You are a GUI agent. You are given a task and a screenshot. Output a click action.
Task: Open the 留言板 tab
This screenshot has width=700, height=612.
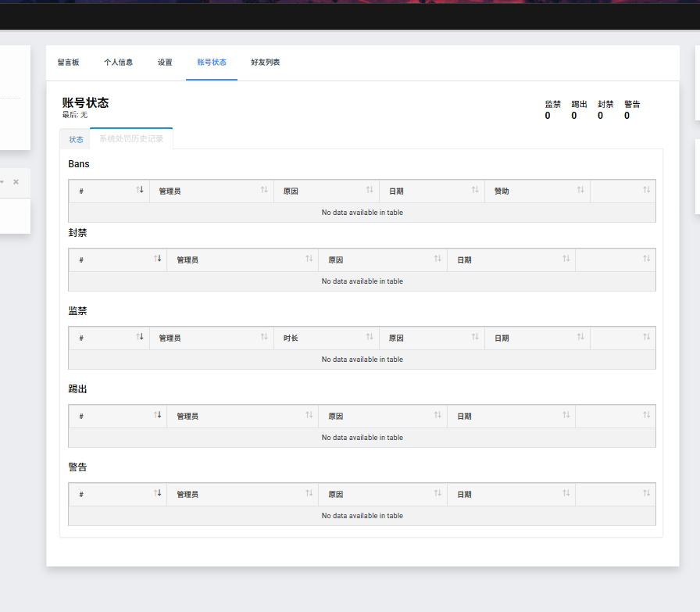coord(68,63)
